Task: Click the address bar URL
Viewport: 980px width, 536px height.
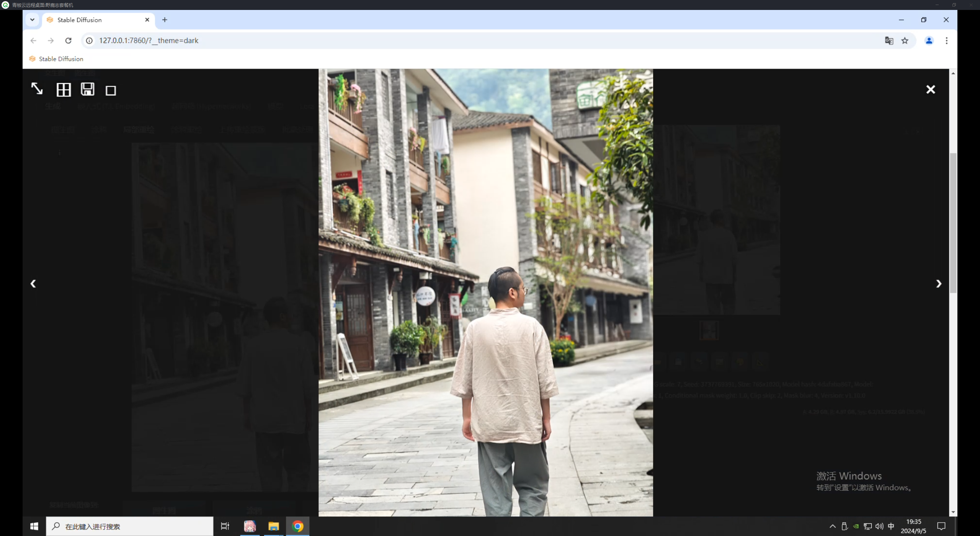Action: click(x=149, y=41)
